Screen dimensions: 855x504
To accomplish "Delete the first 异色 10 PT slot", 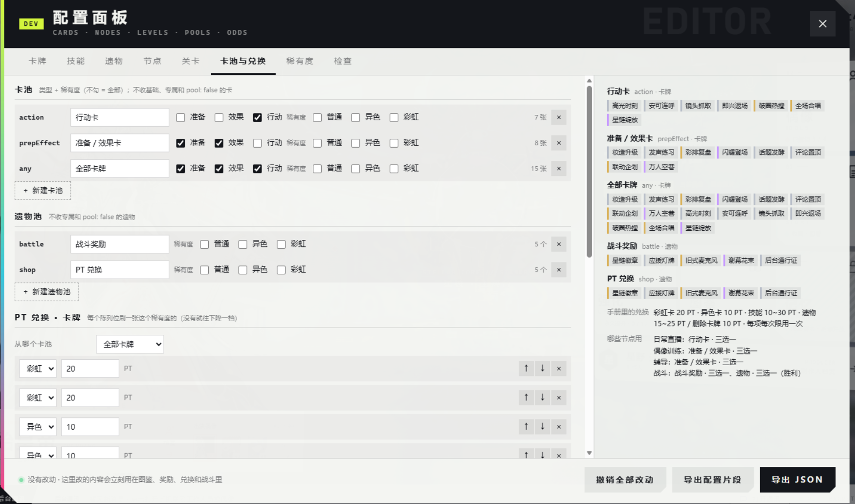I will pyautogui.click(x=559, y=426).
